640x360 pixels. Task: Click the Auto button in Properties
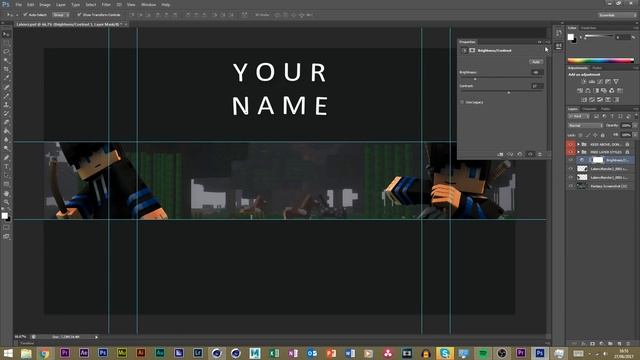point(536,62)
